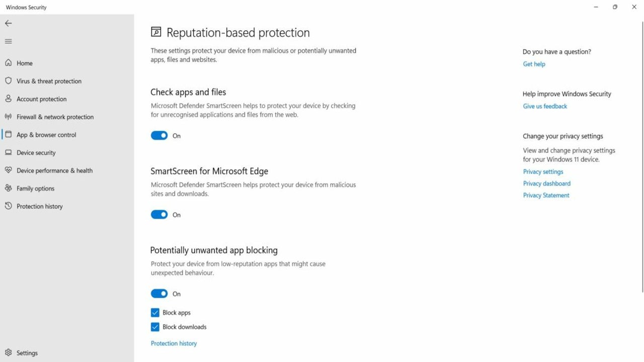
Task: Click the Firewall & network protection icon
Action: [x=9, y=117]
